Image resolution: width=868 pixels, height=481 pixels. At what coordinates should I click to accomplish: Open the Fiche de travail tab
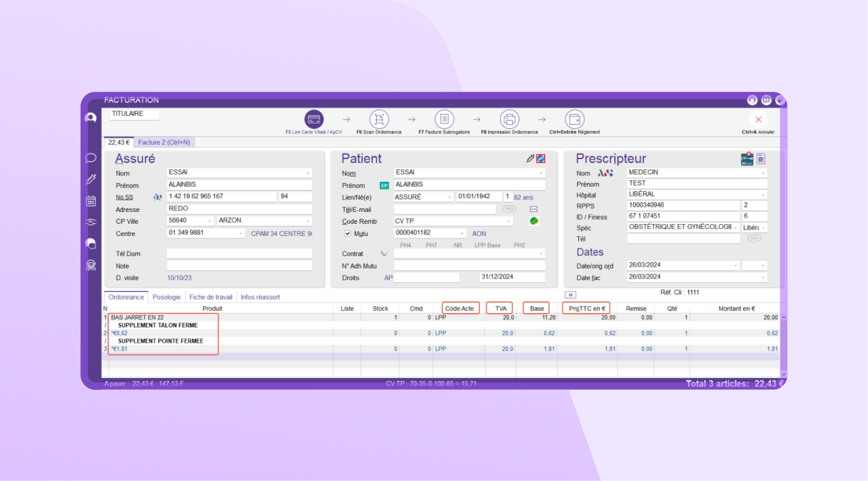point(210,297)
